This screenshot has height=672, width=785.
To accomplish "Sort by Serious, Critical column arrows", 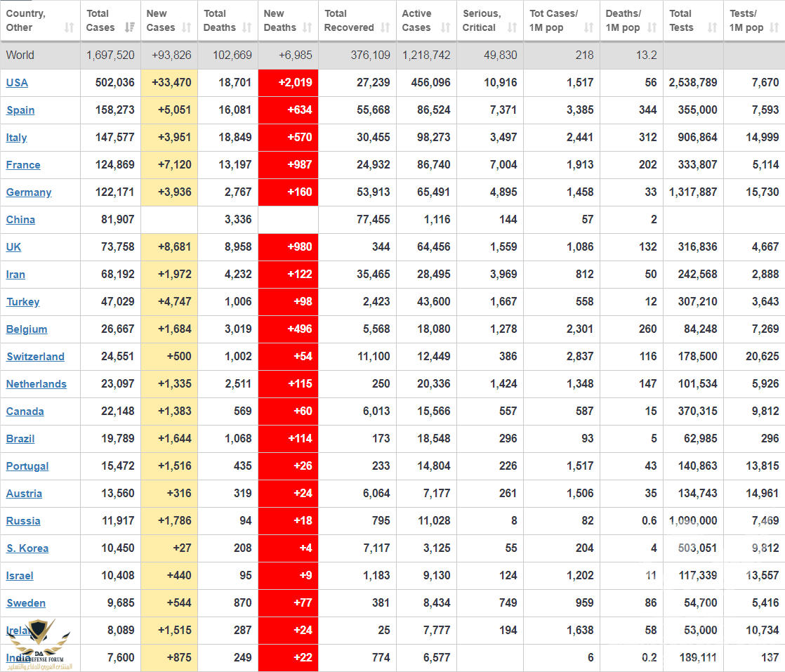I will 512,27.
